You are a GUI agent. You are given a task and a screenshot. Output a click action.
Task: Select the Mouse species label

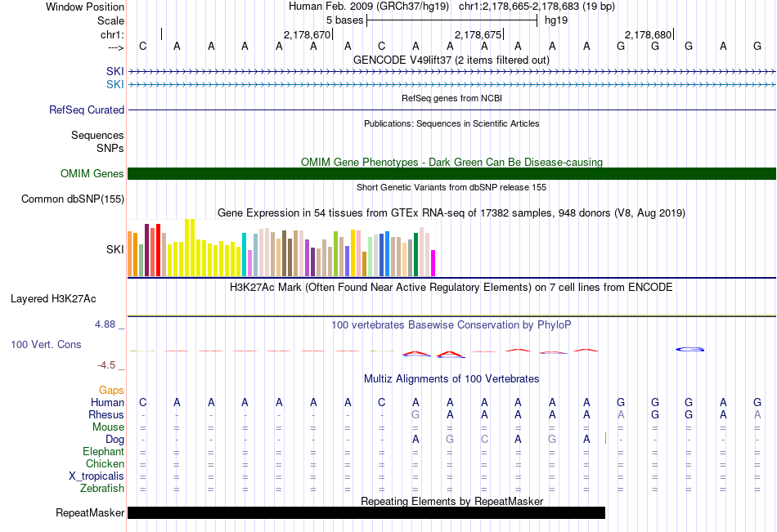pos(108,427)
